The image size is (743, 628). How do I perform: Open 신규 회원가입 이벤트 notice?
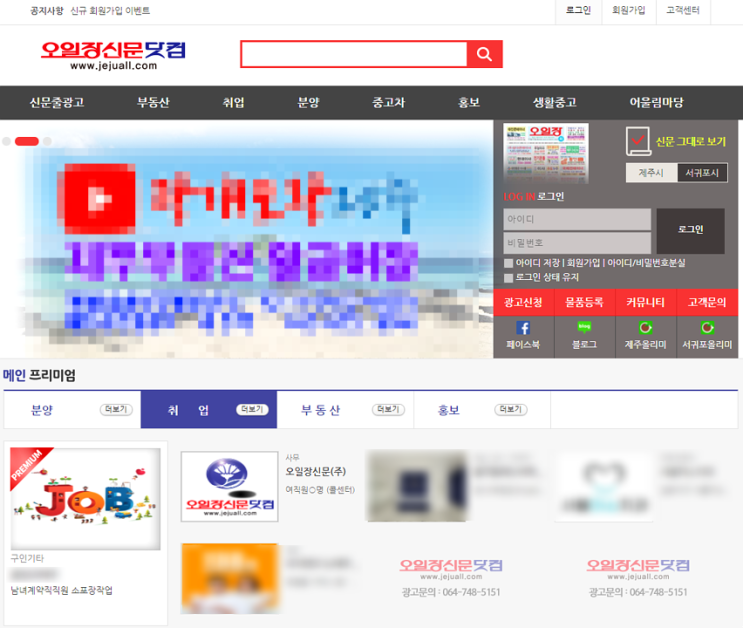click(x=110, y=11)
